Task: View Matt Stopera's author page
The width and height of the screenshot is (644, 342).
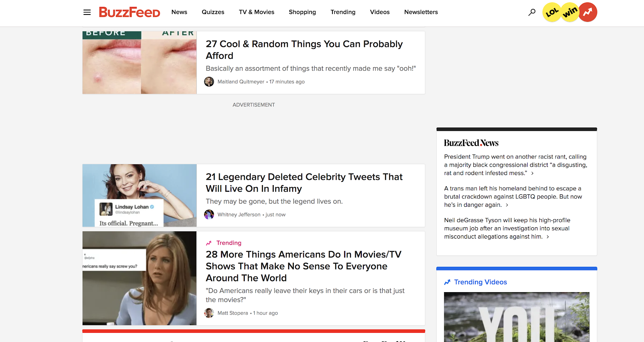Action: [233, 313]
